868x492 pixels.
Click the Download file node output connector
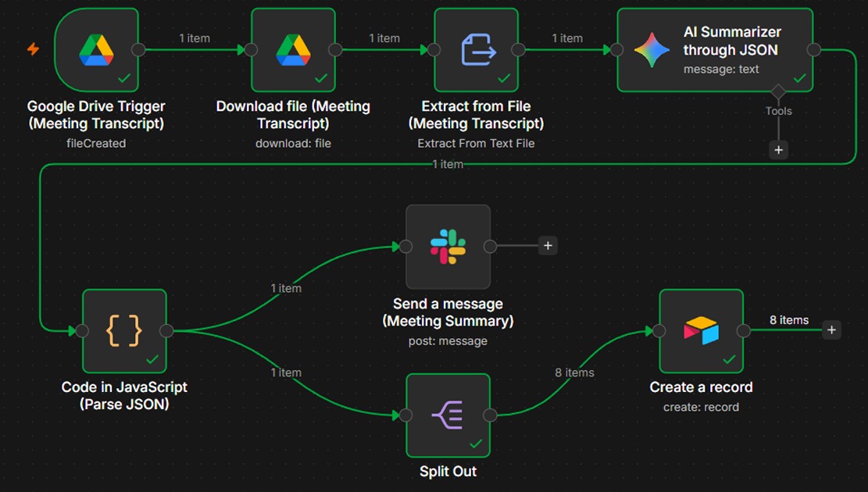335,50
